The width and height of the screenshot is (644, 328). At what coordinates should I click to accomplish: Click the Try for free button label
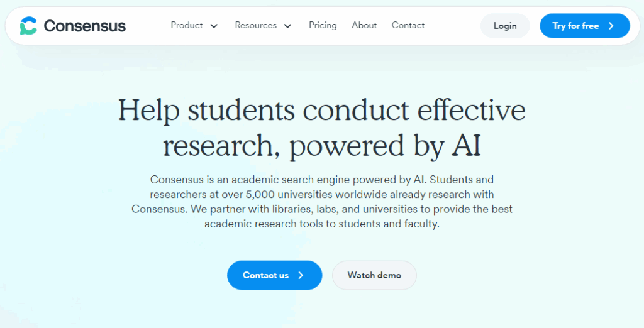point(575,26)
